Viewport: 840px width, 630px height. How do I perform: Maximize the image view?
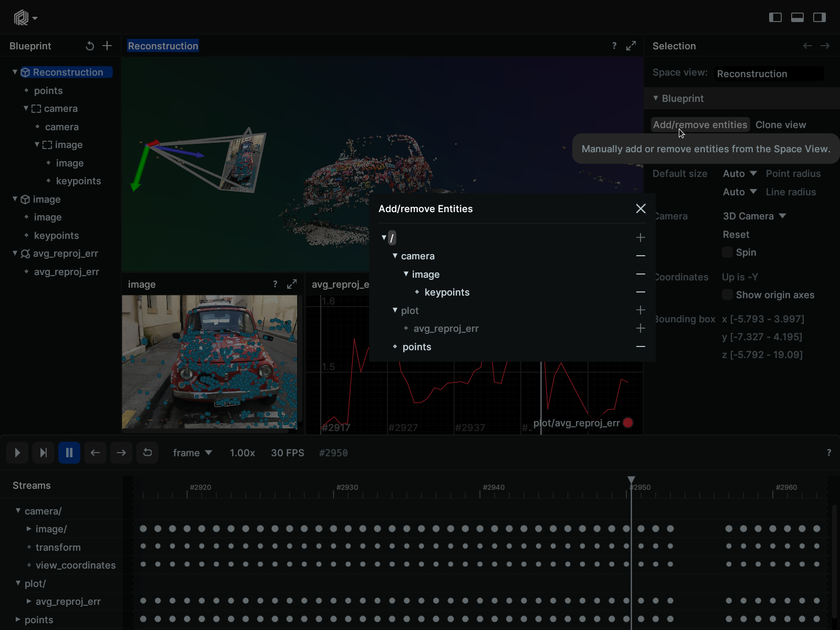[292, 284]
